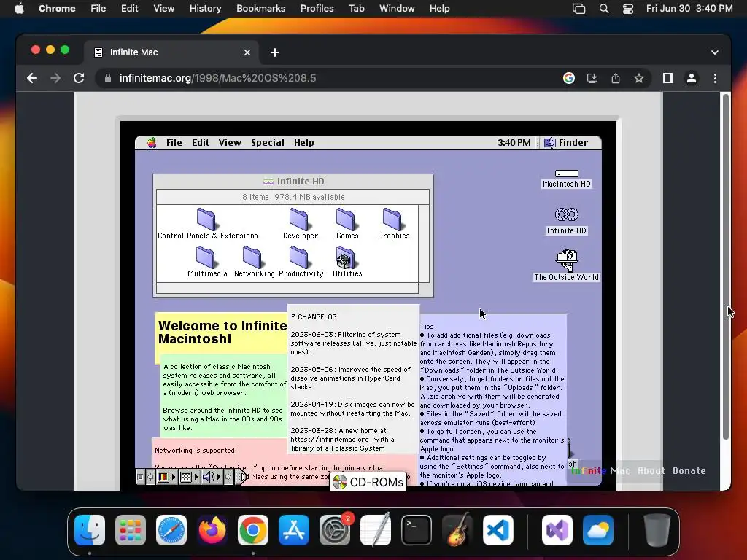The height and width of the screenshot is (560, 747).
Task: Open the Finder application menu
Action: point(566,142)
